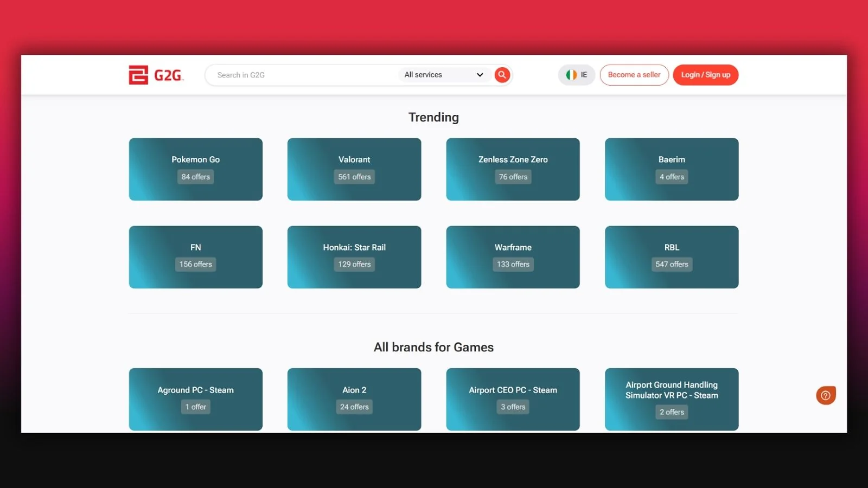Click the "4 offers" badge
868x488 pixels.
point(672,177)
